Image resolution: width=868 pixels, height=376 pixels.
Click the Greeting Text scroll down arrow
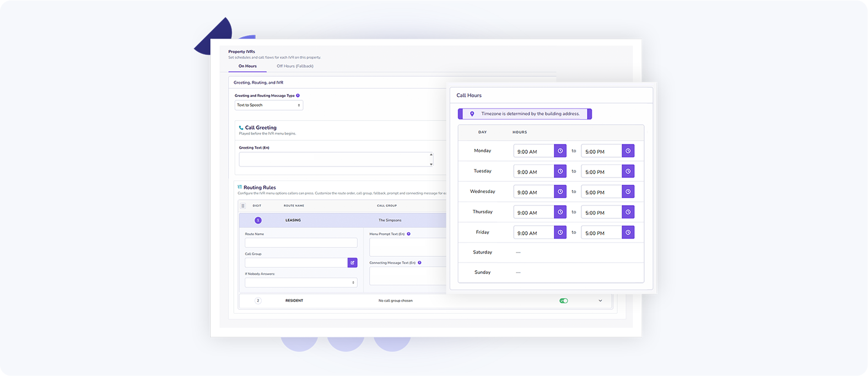(431, 164)
